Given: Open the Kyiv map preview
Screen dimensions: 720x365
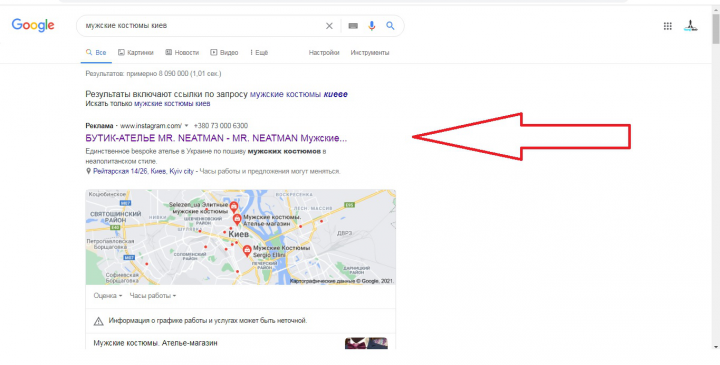Looking at the screenshot, I should [x=241, y=237].
